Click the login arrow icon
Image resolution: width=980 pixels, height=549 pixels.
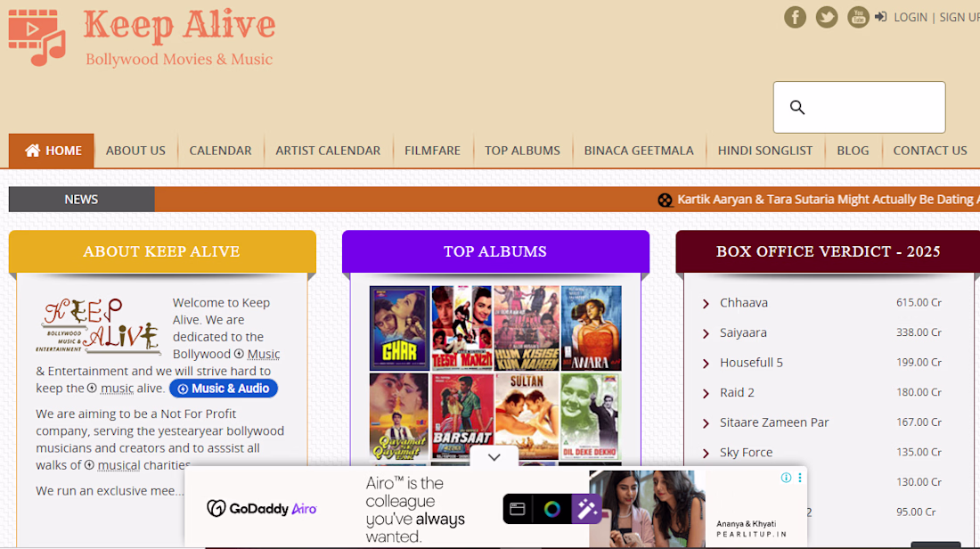tap(880, 17)
